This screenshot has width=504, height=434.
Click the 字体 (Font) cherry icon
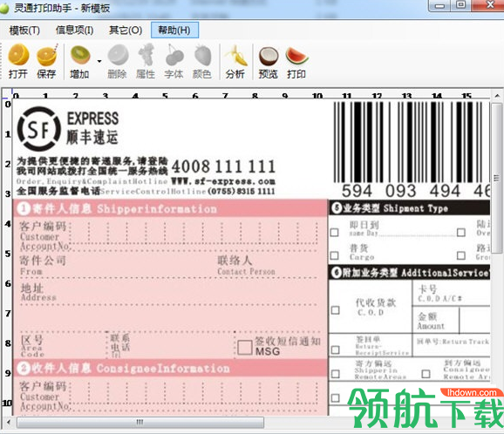[x=174, y=55]
